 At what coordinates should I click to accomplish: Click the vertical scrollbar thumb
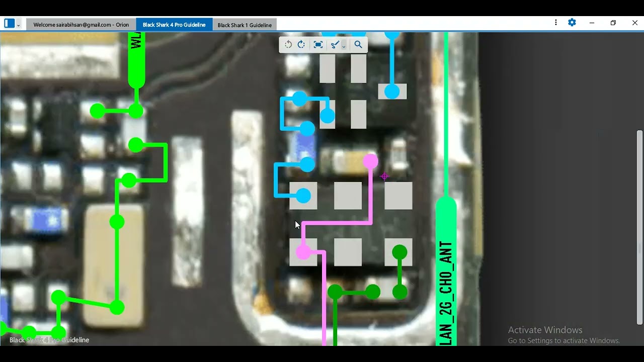(x=639, y=227)
